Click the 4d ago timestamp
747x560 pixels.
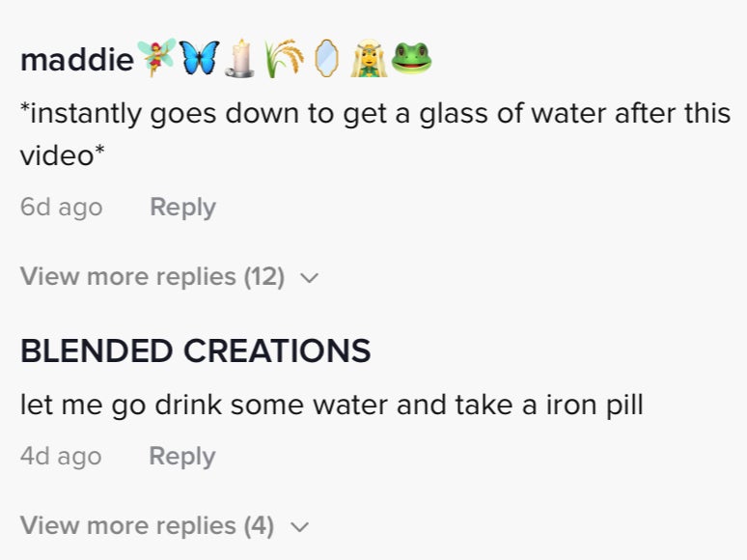[61, 456]
